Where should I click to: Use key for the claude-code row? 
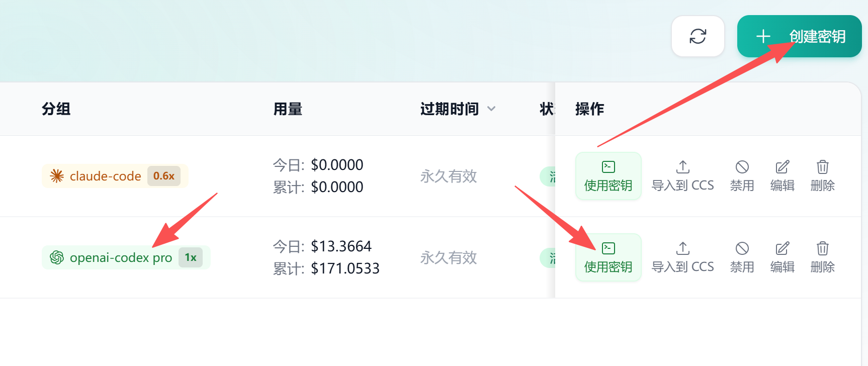pos(609,176)
